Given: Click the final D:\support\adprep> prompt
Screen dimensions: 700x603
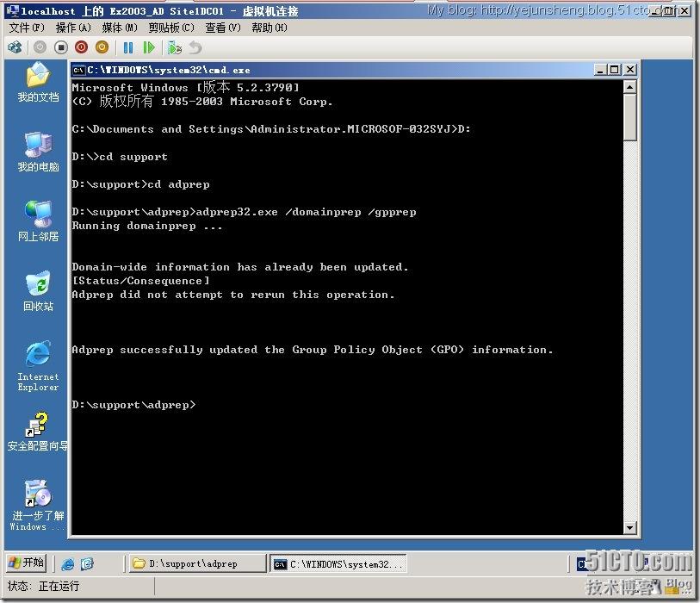Looking at the screenshot, I should pyautogui.click(x=133, y=405).
